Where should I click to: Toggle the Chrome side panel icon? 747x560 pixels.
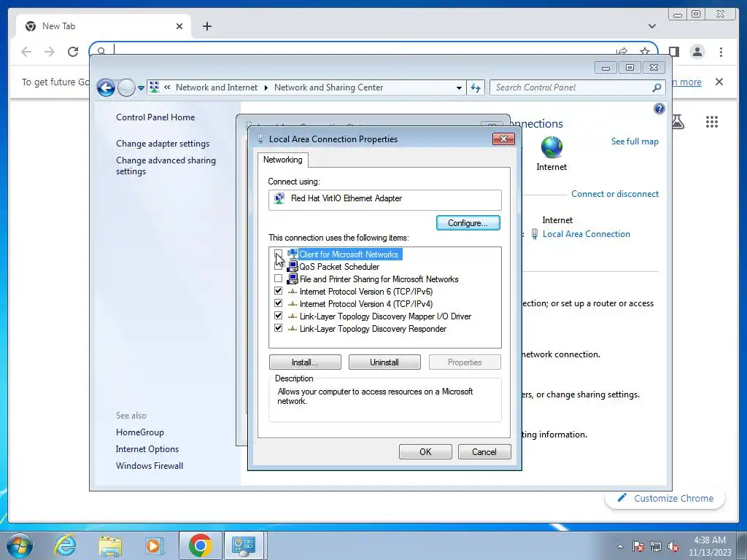tap(673, 52)
